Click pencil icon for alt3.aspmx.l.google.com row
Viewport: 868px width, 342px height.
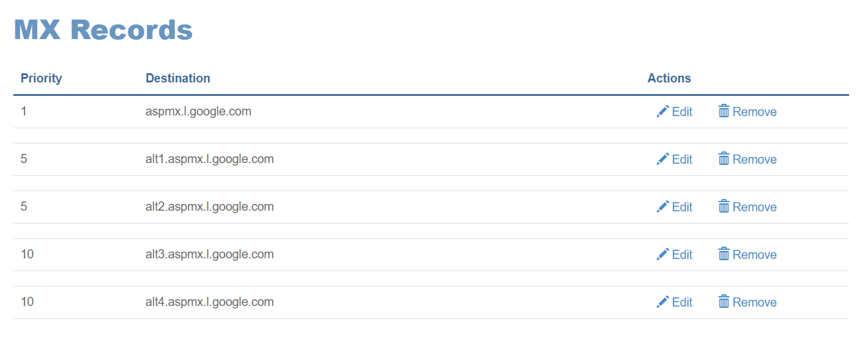point(662,254)
